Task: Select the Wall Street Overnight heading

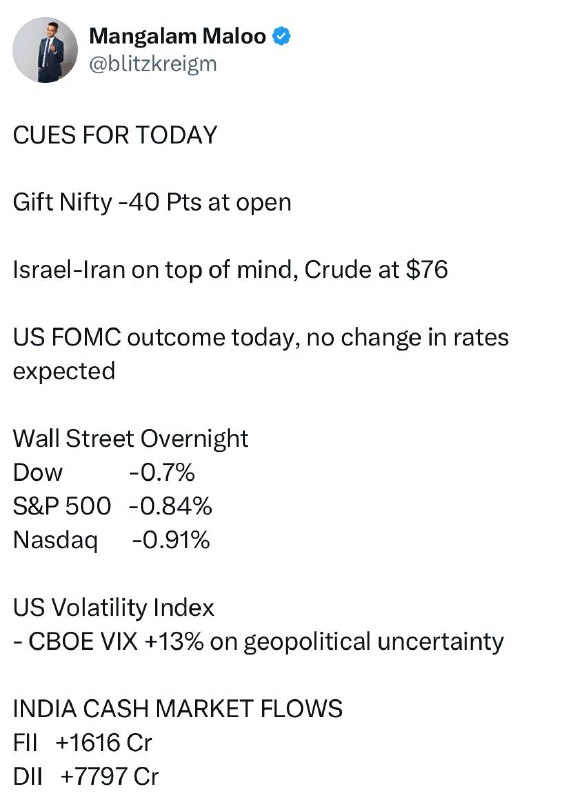Action: [130, 439]
